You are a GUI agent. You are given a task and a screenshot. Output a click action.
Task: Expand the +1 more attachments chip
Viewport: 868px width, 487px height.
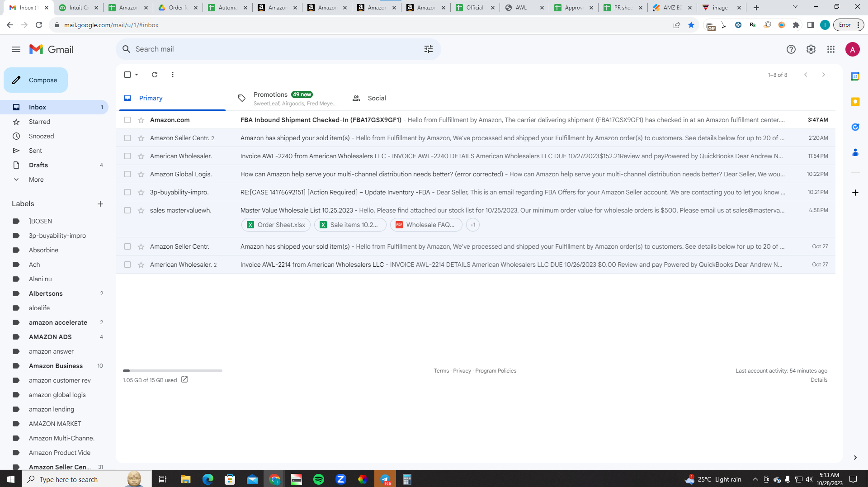click(473, 225)
